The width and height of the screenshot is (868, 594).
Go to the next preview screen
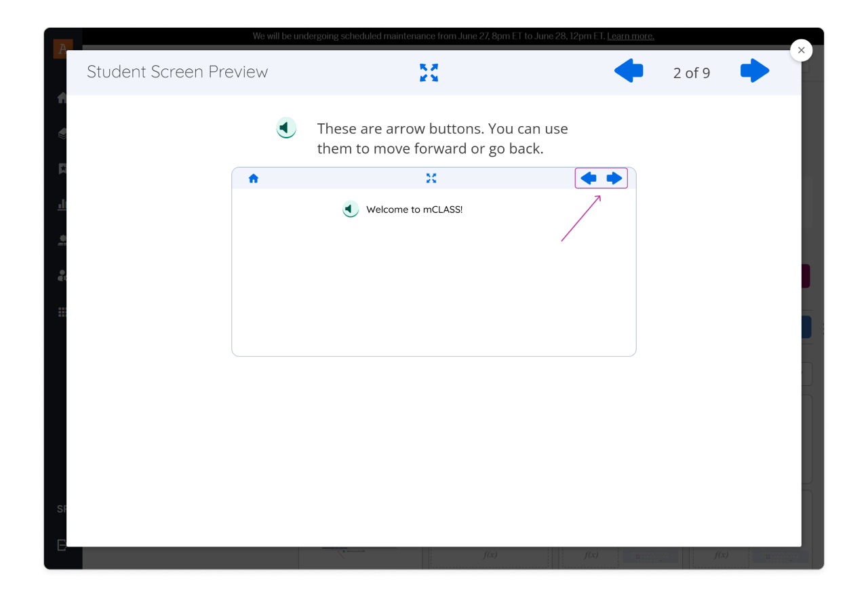pos(754,71)
